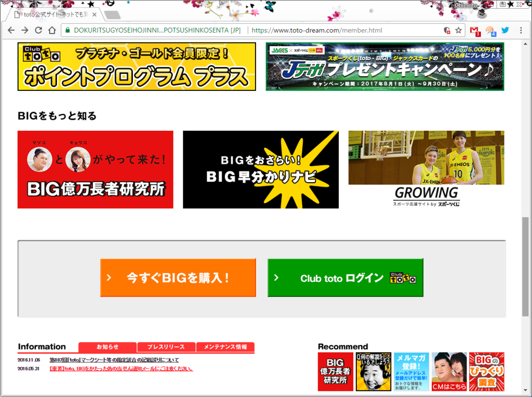This screenshot has height=397, width=532.
Task: Select the プレスリリース information tab
Action: pyautogui.click(x=166, y=347)
